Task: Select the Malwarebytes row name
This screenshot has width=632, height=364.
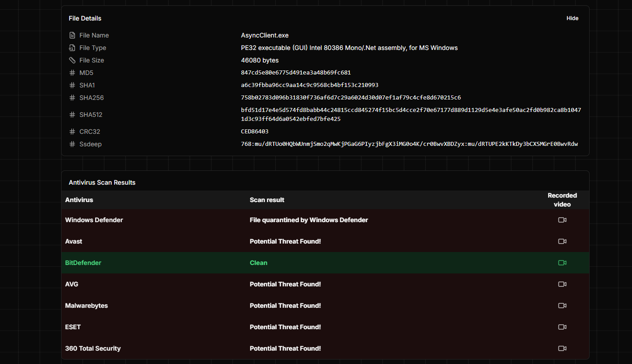Action: coord(87,306)
